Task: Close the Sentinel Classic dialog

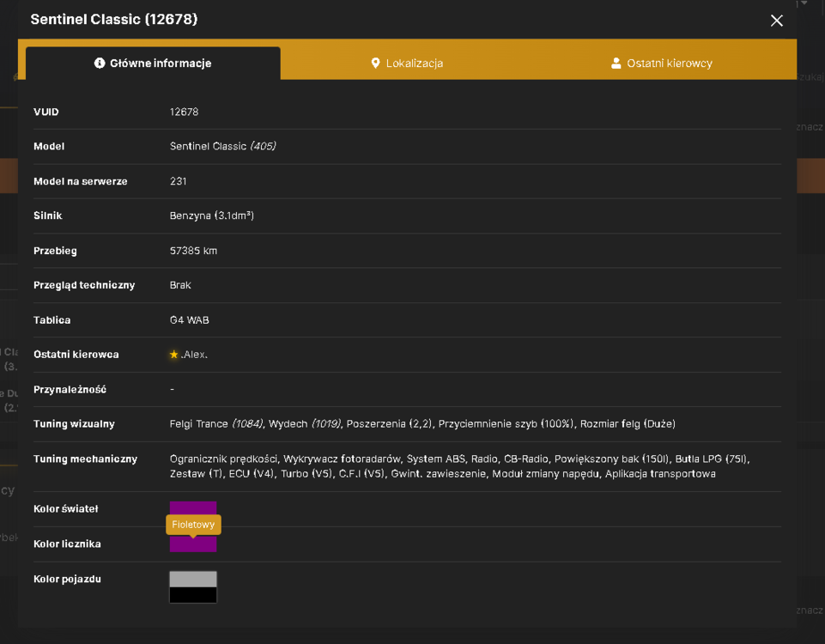Action: 777,21
